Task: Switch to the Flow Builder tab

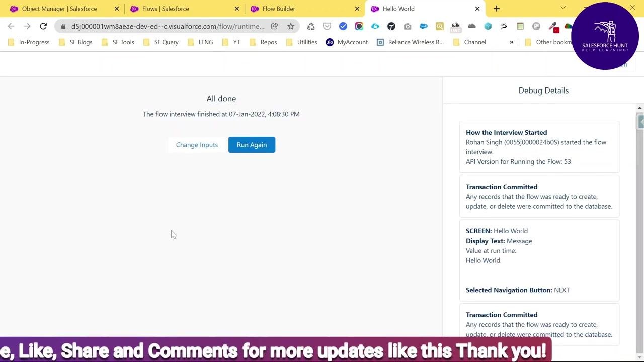Action: tap(304, 9)
